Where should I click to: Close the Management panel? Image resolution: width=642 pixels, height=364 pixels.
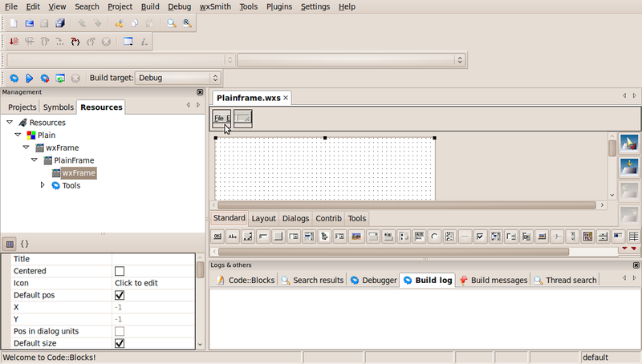pyautogui.click(x=200, y=92)
